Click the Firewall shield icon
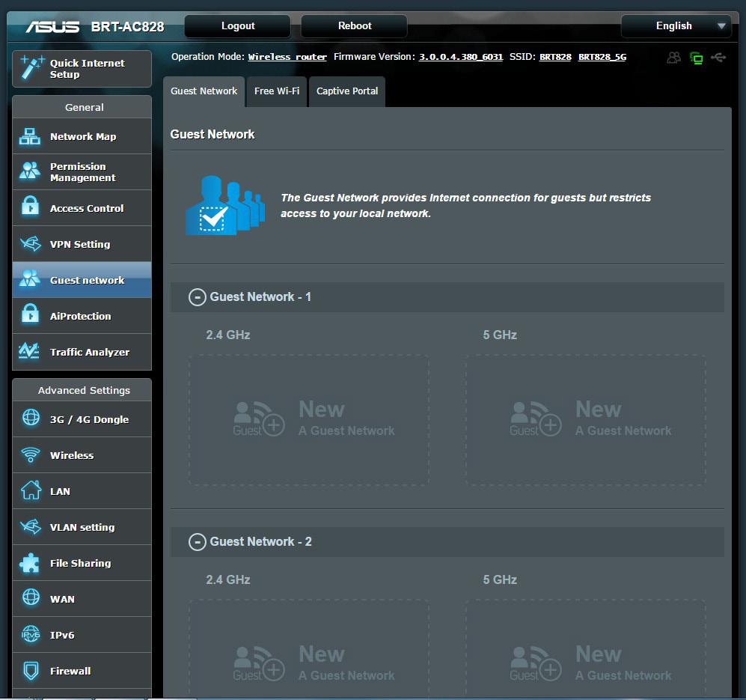 point(31,670)
